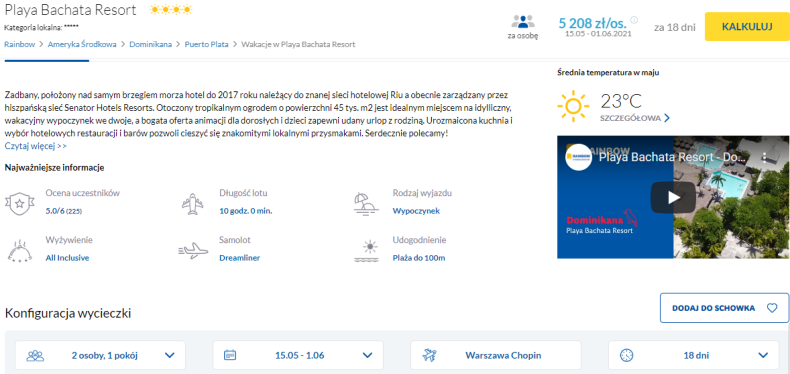Click the Dreamliner aircraft text
The width and height of the screenshot is (790, 374).
click(x=239, y=258)
